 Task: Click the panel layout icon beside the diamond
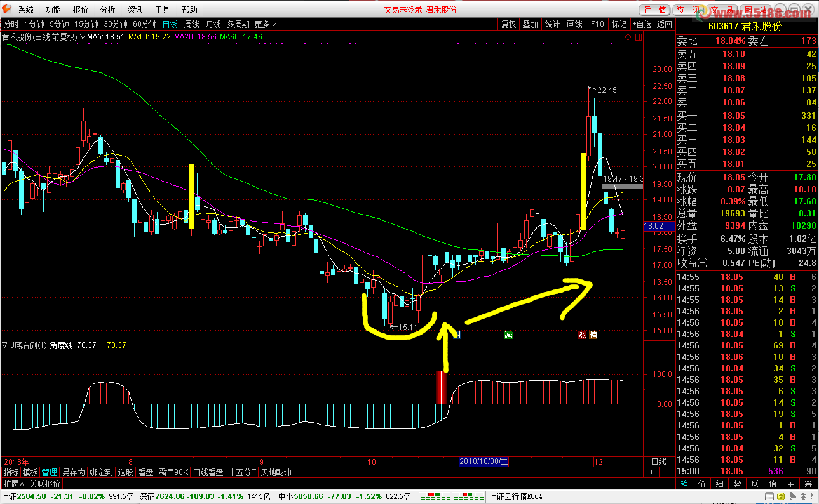point(638,37)
